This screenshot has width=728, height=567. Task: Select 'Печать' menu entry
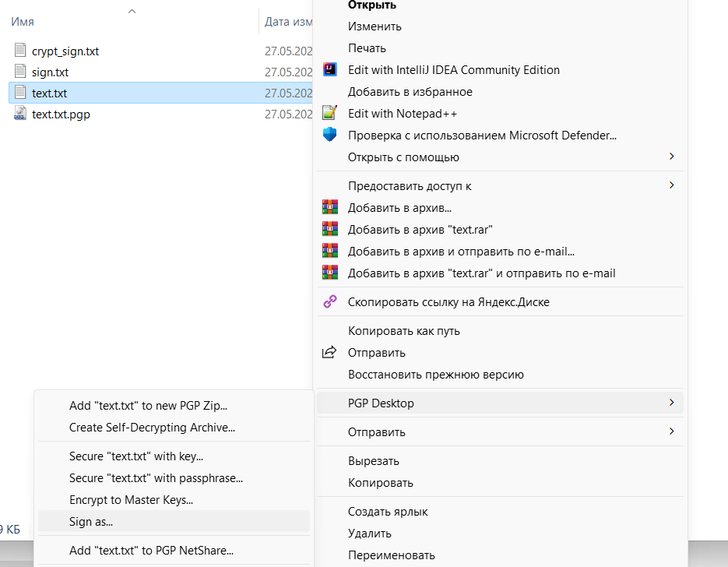tap(500, 48)
